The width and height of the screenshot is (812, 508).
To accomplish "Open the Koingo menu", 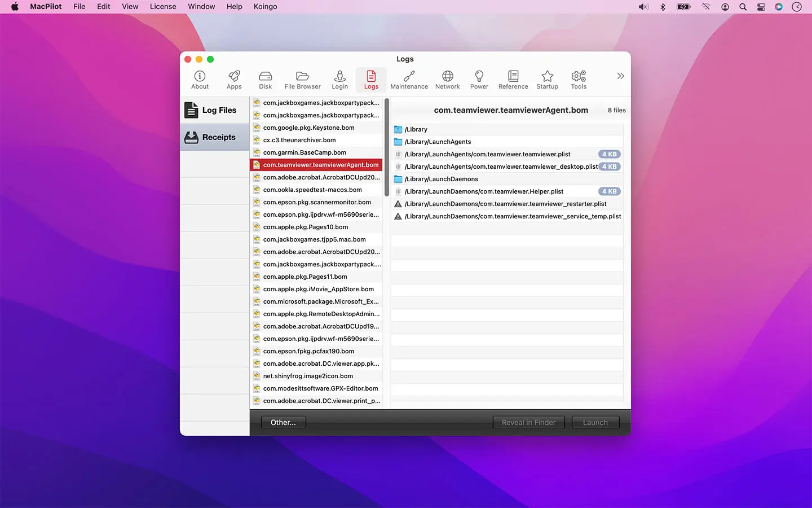I will pos(266,7).
